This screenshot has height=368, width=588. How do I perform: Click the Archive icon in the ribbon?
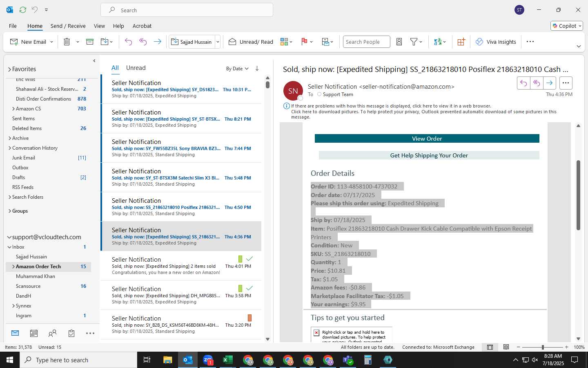(x=90, y=42)
